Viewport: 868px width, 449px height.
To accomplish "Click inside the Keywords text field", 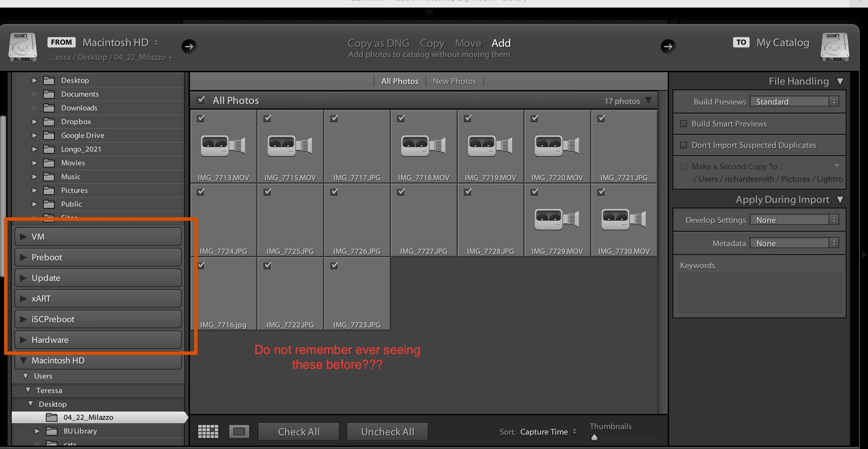I will tap(759, 292).
